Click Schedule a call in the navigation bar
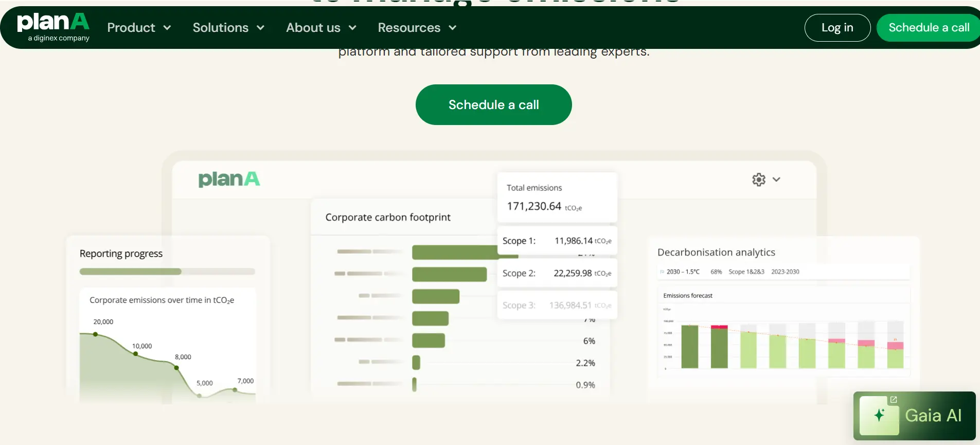Image resolution: width=980 pixels, height=445 pixels. click(x=929, y=28)
